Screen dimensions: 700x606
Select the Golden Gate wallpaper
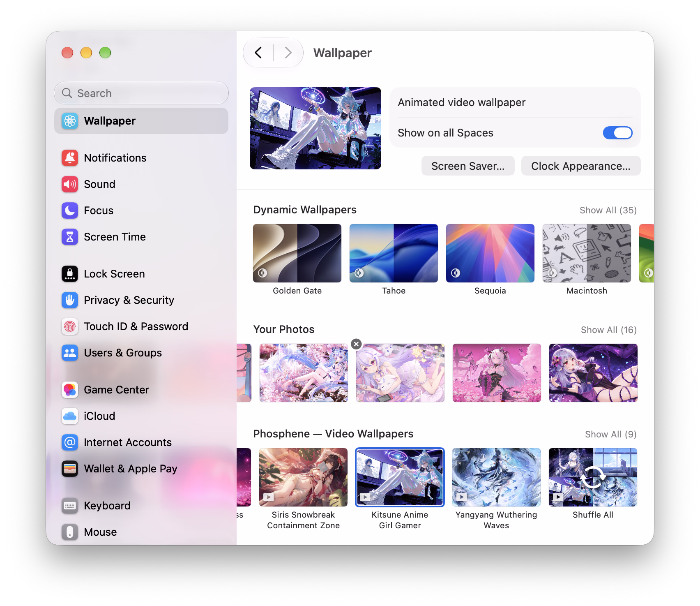tap(297, 253)
